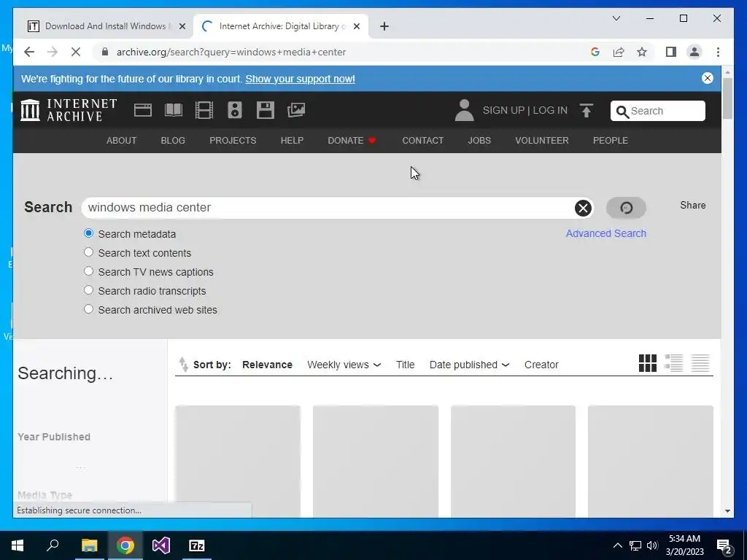Open Chrome side panel icon
Viewport: 747px width, 560px height.
coord(671,52)
